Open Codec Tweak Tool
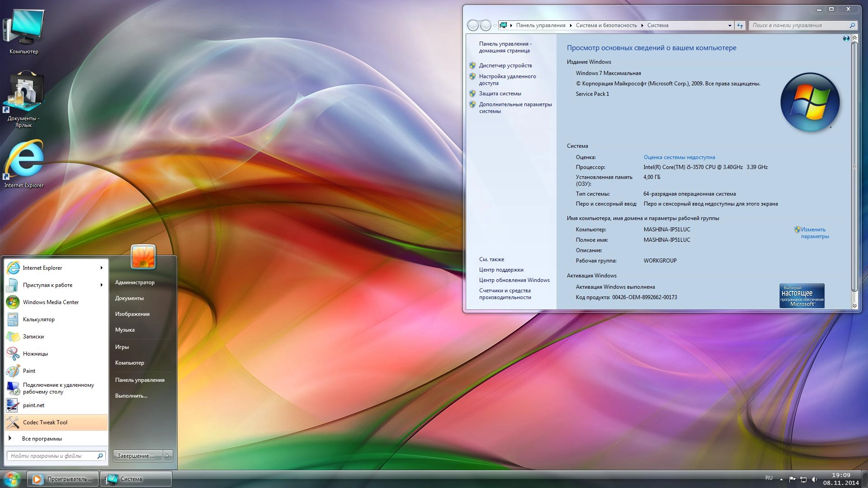 tap(56, 422)
